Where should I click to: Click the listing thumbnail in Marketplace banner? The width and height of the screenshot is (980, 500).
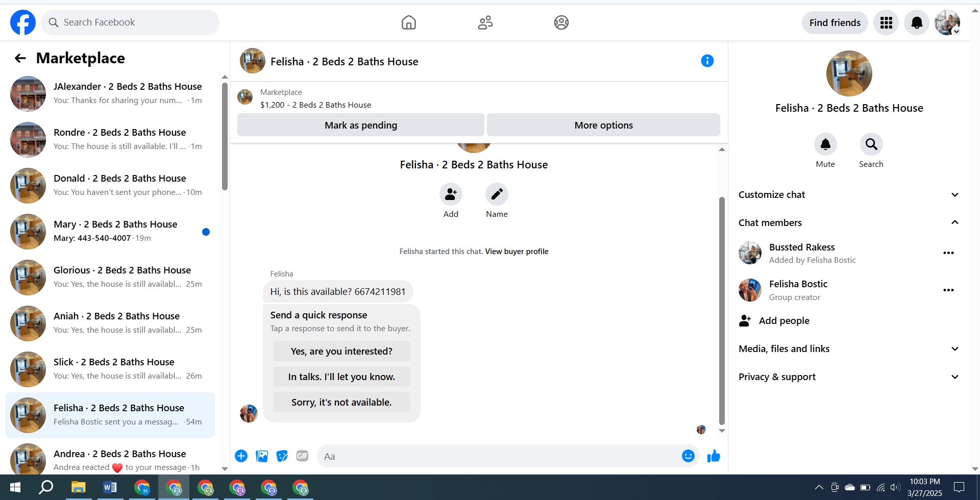point(245,97)
